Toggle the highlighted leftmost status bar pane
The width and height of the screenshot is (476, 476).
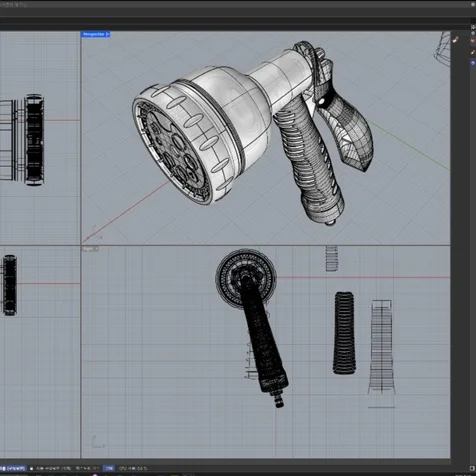click(x=13, y=468)
